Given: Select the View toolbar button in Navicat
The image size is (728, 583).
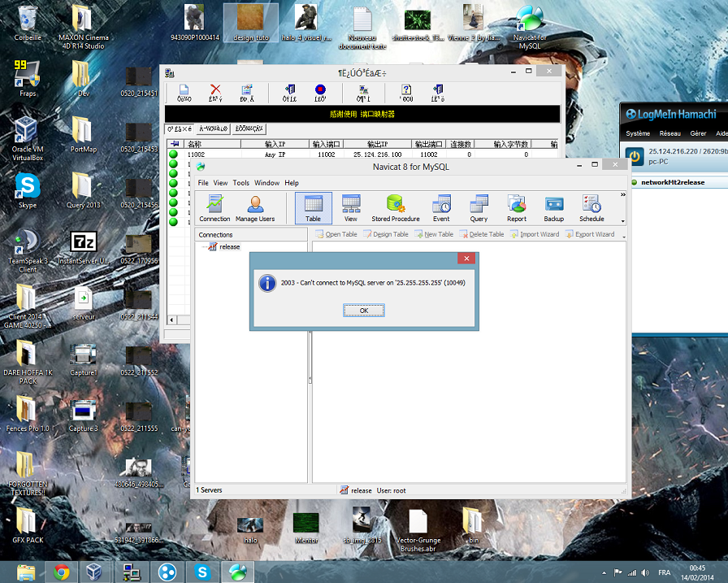Looking at the screenshot, I should pyautogui.click(x=351, y=208).
